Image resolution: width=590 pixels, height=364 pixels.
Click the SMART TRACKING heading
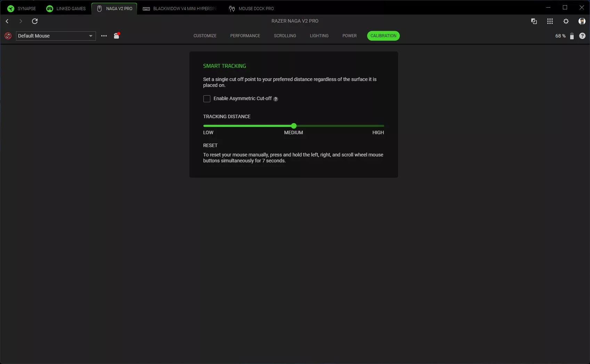[x=225, y=66]
